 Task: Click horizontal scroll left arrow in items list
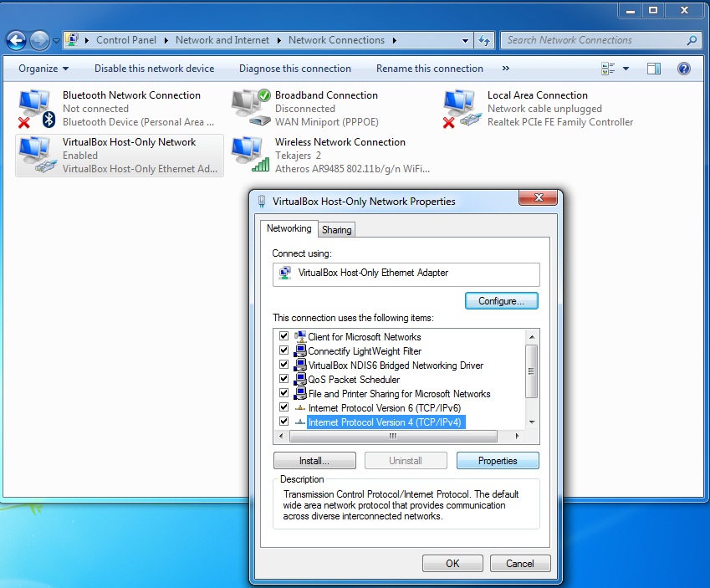(x=281, y=437)
